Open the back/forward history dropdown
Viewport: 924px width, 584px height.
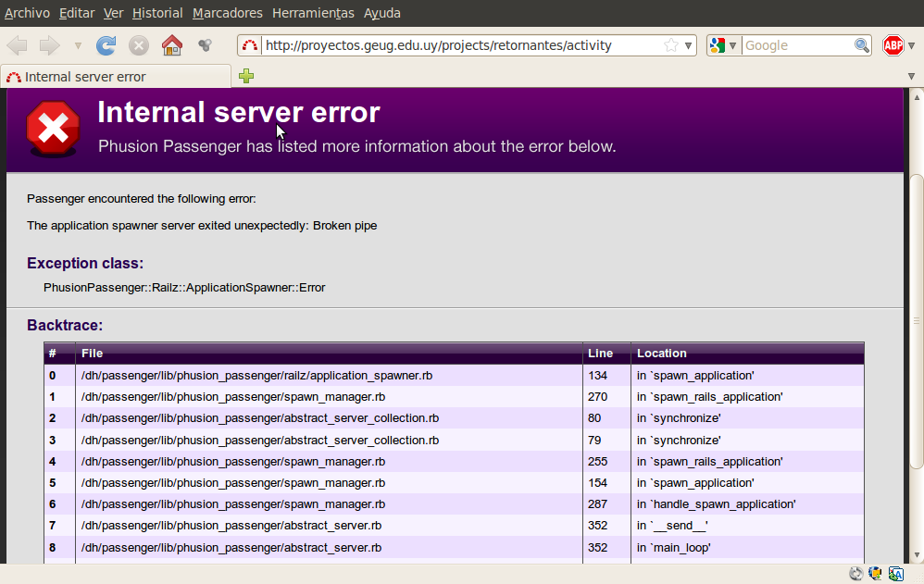tap(78, 45)
